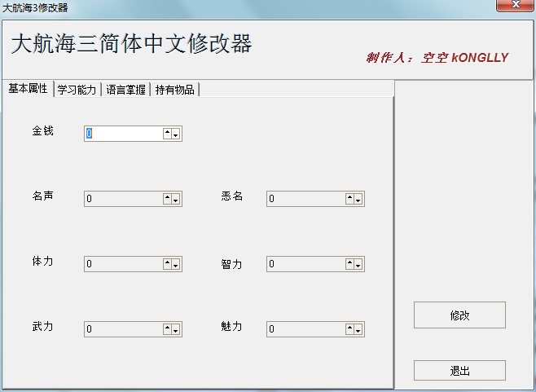Open the 语言掌握 tab
Image resolution: width=536 pixels, height=392 pixels.
[x=125, y=90]
